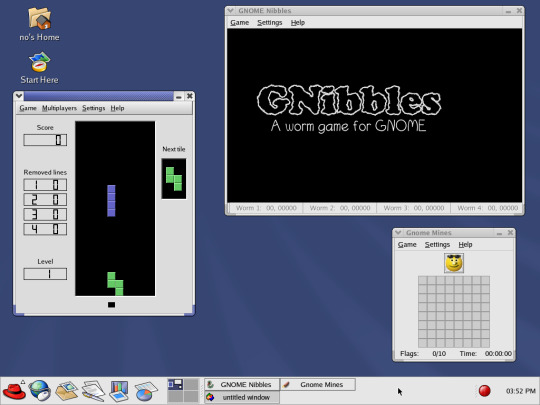Select the second workspace in pager
The width and height of the screenshot is (540, 405).
pos(191,384)
